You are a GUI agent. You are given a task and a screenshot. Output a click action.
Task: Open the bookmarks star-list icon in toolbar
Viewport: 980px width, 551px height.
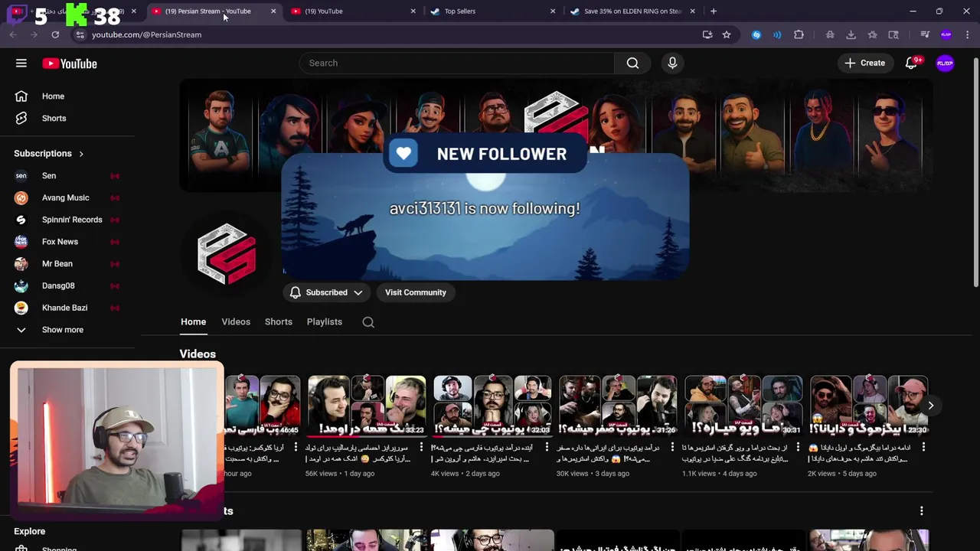tap(872, 34)
